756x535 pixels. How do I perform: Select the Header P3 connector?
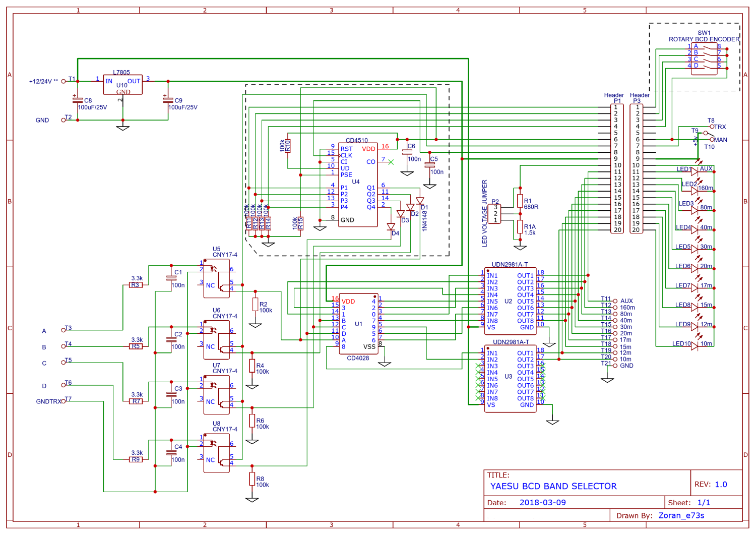637,168
